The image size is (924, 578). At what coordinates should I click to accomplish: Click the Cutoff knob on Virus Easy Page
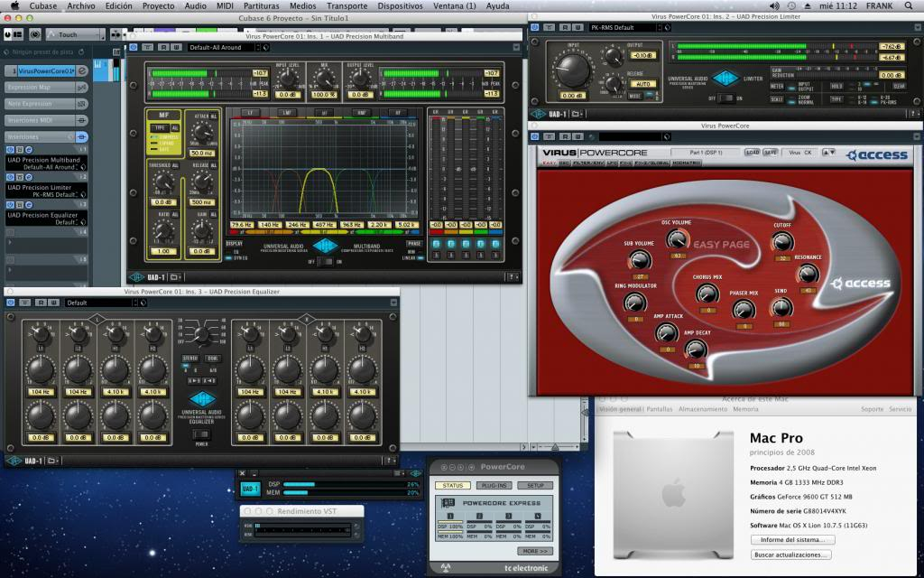click(x=782, y=242)
